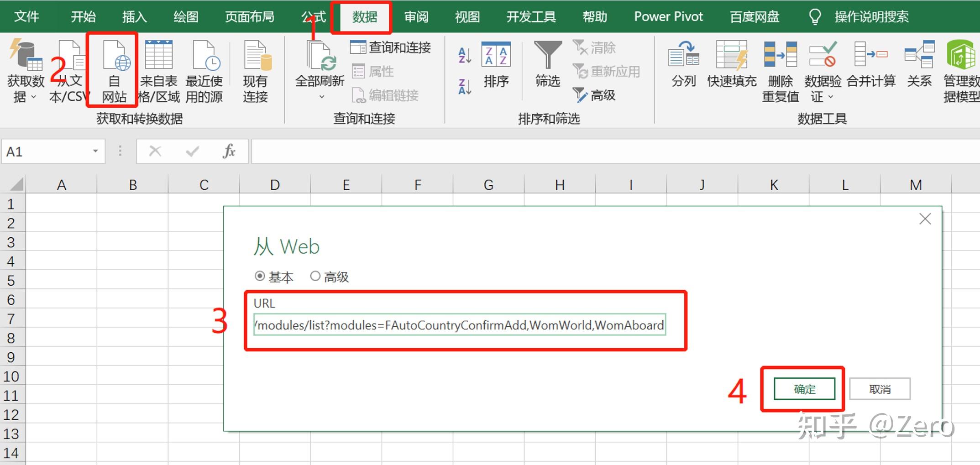Click the Tell Me search (操作说明搜索) box
Screen dimensions: 980x465
point(871,17)
